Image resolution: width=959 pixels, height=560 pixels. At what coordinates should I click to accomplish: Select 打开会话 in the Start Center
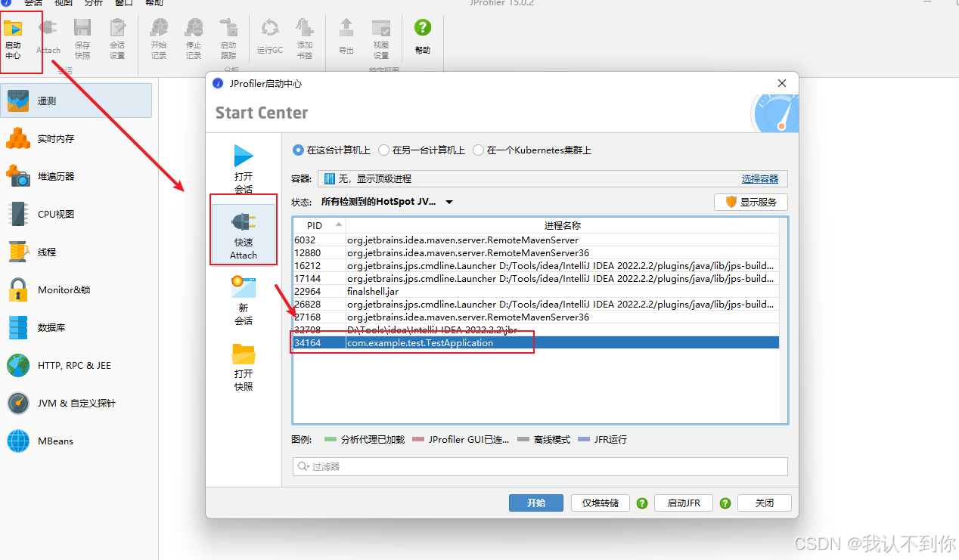(x=244, y=168)
